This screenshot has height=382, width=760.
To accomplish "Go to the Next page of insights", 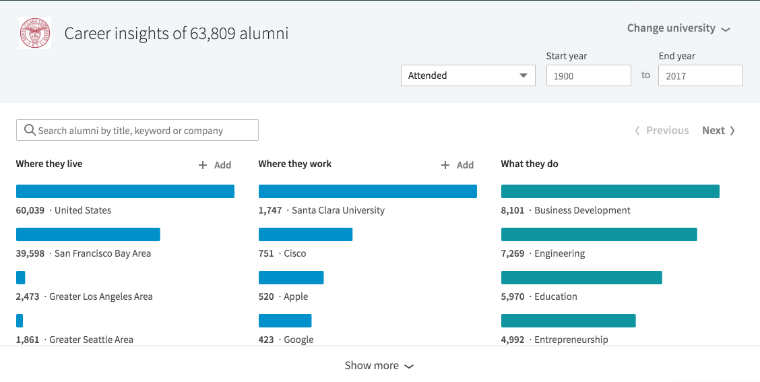I will click(x=719, y=130).
